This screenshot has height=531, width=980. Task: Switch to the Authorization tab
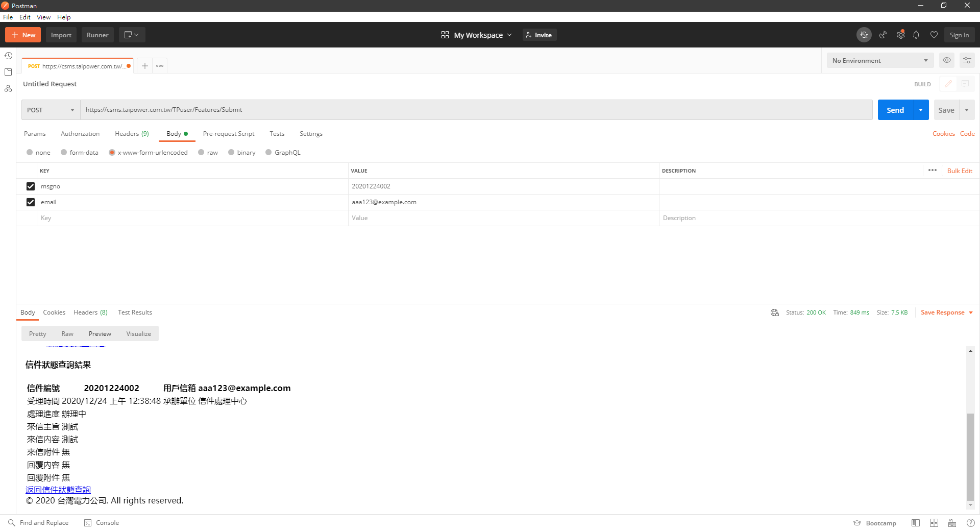[80, 134]
